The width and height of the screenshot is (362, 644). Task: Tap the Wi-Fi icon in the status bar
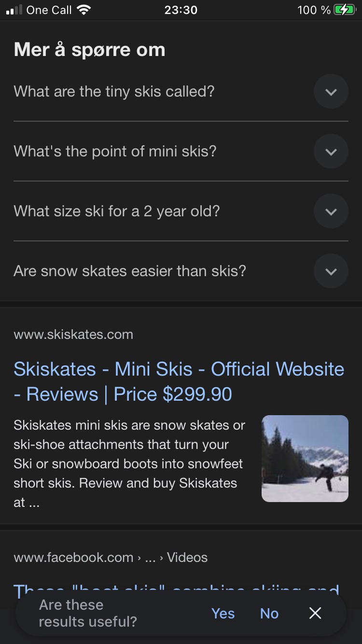pos(84,10)
